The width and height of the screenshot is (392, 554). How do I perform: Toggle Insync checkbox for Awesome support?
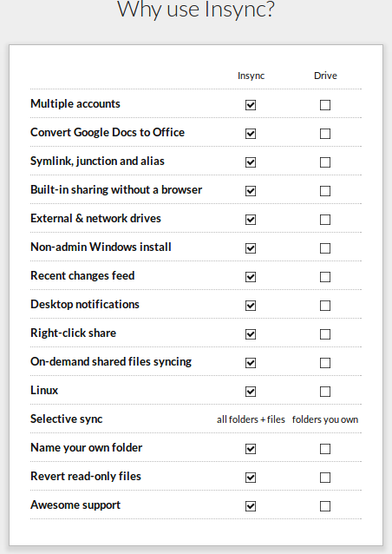tap(251, 506)
